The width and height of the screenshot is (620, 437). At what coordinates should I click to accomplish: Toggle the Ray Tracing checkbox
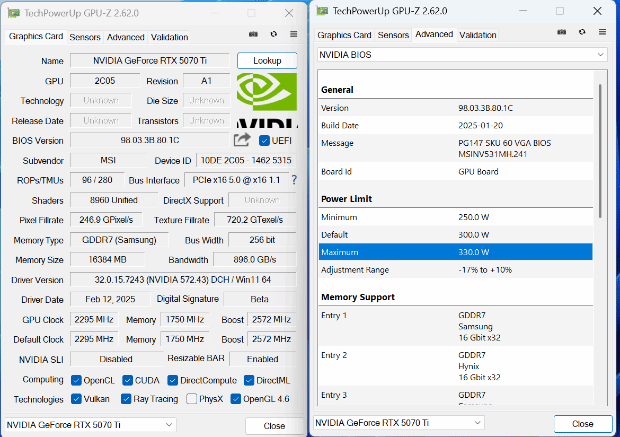126,399
